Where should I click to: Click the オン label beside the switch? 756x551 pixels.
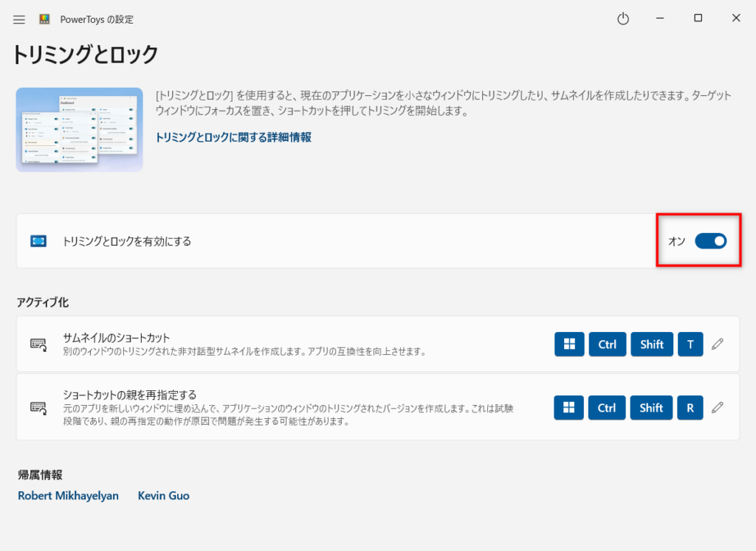click(x=677, y=240)
